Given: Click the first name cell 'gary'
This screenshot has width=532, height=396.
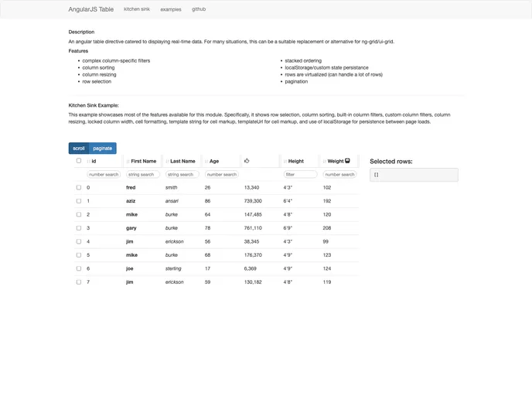Looking at the screenshot, I should click(131, 228).
